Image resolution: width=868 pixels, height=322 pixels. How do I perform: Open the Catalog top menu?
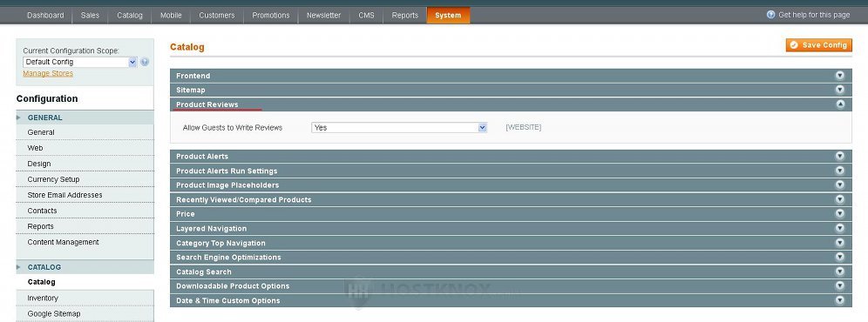pyautogui.click(x=130, y=16)
